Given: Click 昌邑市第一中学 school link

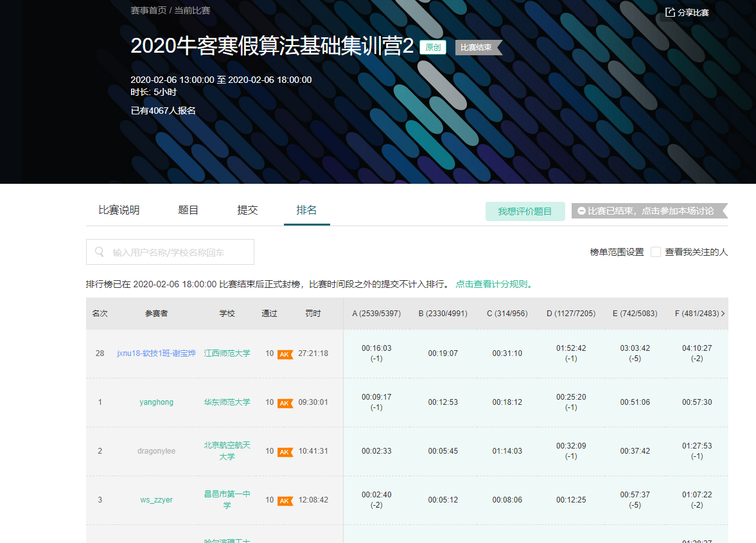Looking at the screenshot, I should 227,499.
